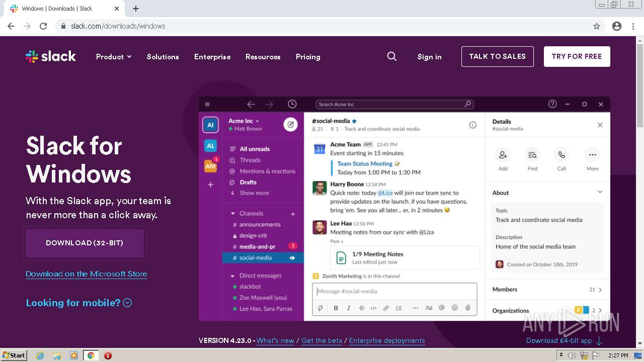Viewport: 644px width, 362px height.
Task: Click the attachment paperclip icon
Action: 467,308
